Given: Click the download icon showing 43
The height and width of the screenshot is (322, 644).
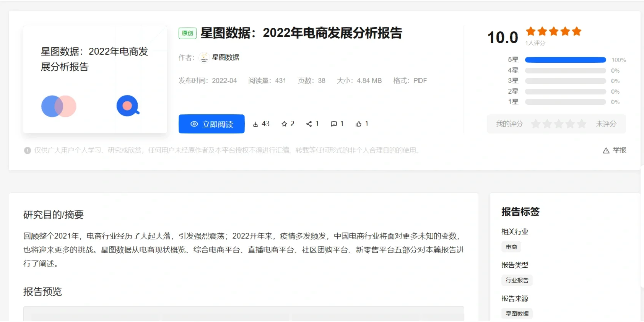Looking at the screenshot, I should point(255,124).
